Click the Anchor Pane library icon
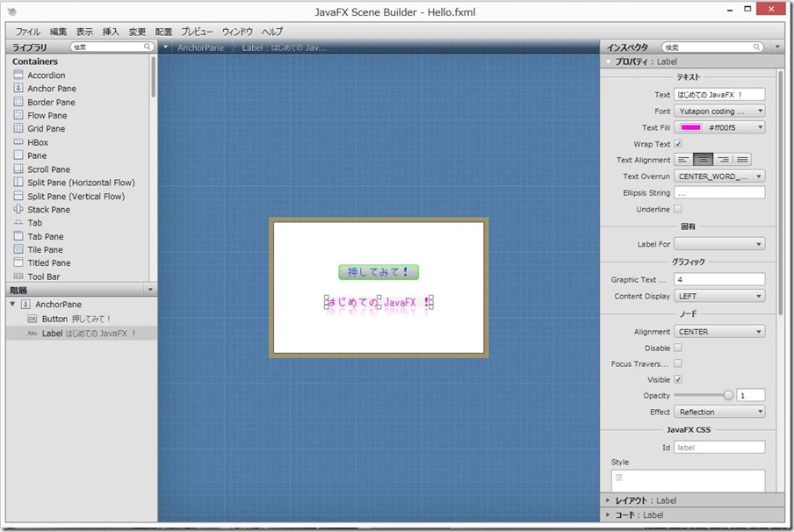The height and width of the screenshot is (532, 794). click(18, 88)
